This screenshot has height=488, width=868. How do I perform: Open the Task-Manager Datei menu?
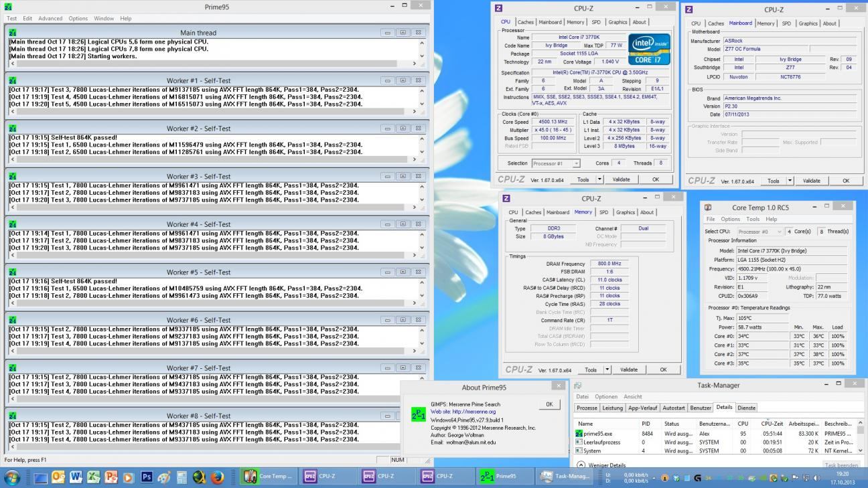coord(582,396)
